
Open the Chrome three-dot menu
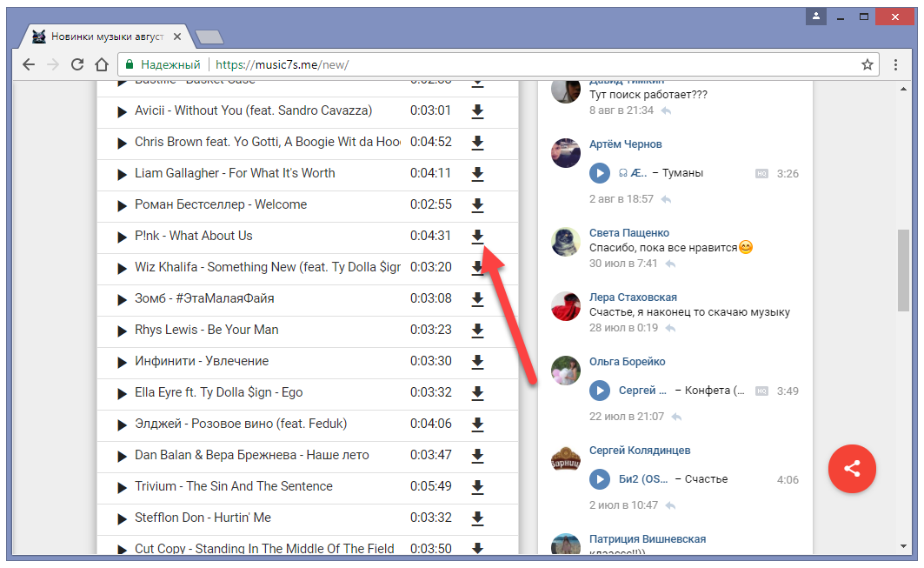896,64
